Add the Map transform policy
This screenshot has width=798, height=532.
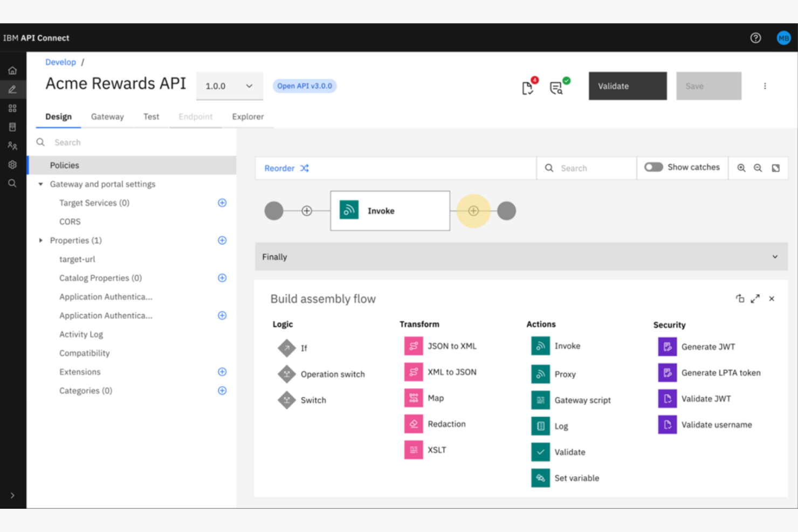pyautogui.click(x=424, y=398)
